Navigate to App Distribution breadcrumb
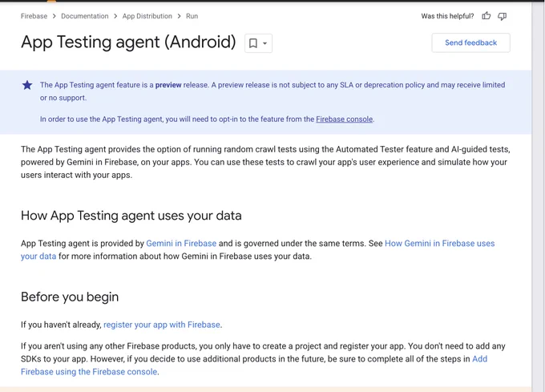The width and height of the screenshot is (545, 392). tap(147, 16)
